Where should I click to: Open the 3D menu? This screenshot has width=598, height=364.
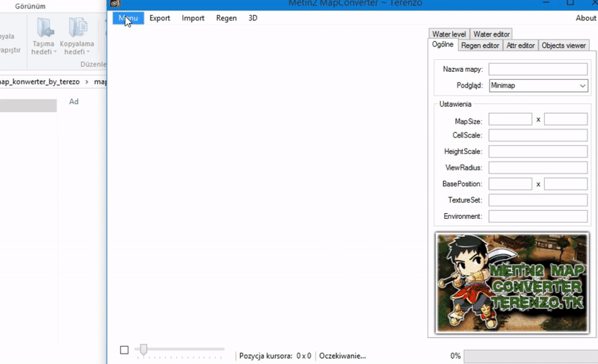point(253,18)
